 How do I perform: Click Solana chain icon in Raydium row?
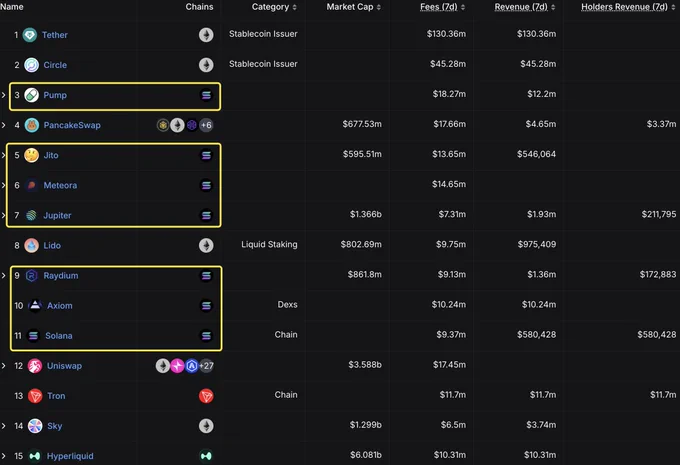[x=206, y=275]
